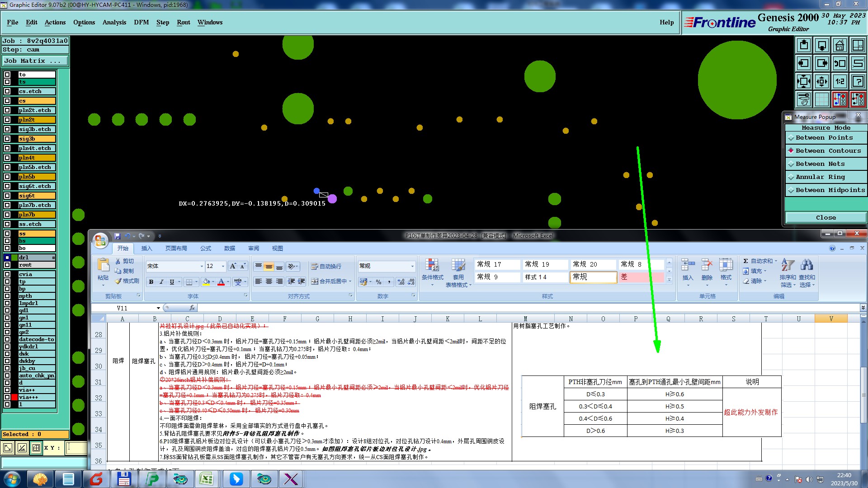Image resolution: width=868 pixels, height=488 pixels.
Task: Open Genesis Rout menu
Action: point(184,22)
